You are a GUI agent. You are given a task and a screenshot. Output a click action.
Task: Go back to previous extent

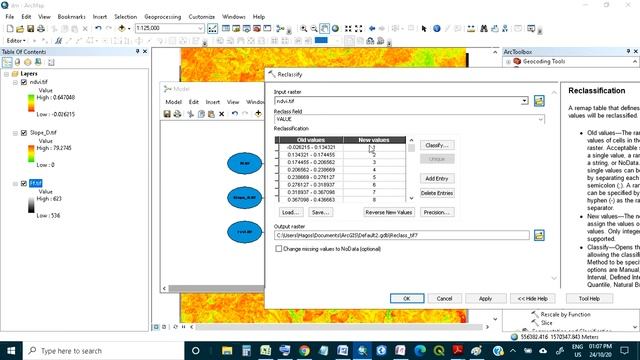(372, 29)
